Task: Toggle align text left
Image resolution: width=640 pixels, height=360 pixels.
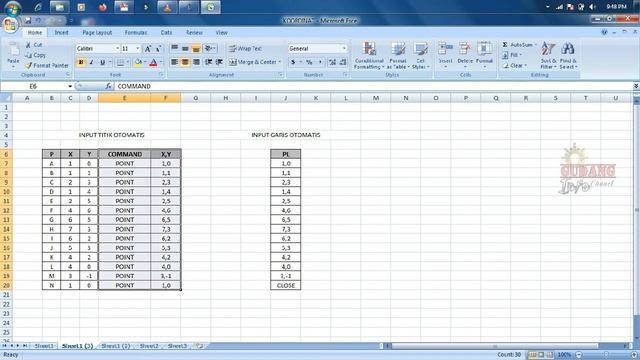Action: click(x=174, y=62)
